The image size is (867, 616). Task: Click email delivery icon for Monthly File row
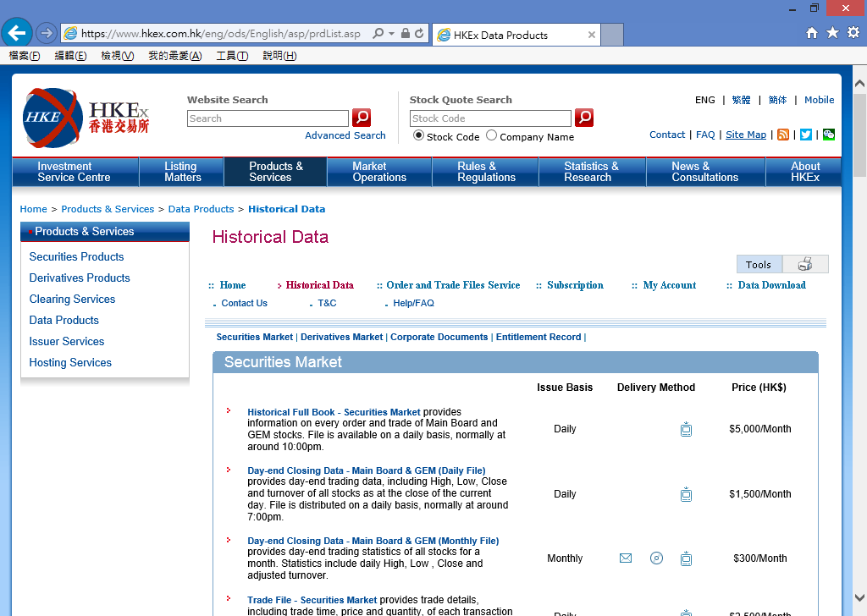pos(626,558)
